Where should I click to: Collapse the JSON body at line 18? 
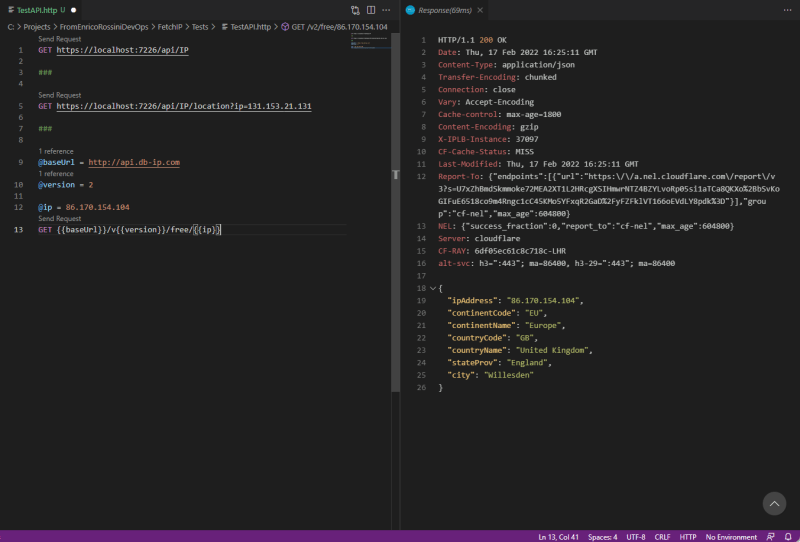[433, 288]
